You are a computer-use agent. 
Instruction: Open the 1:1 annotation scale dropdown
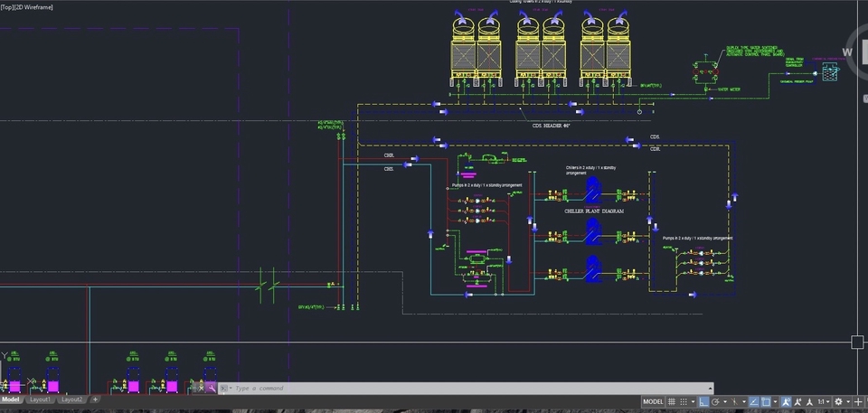824,401
